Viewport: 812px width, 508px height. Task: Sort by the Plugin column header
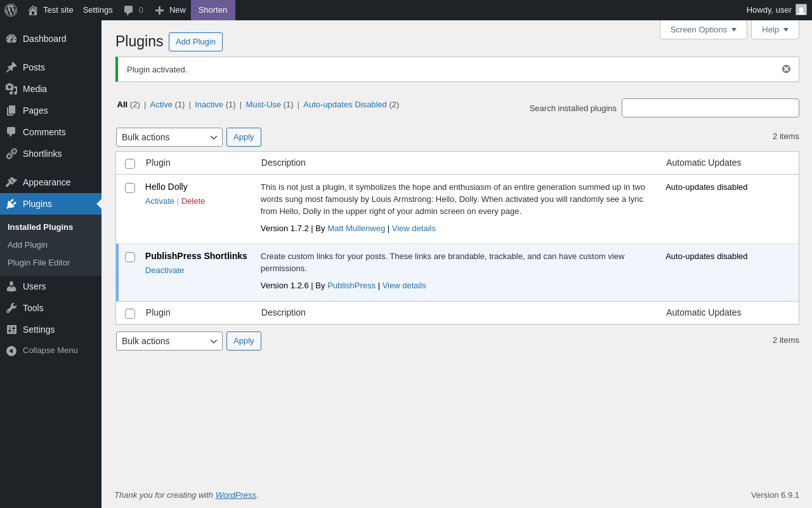pyautogui.click(x=158, y=163)
